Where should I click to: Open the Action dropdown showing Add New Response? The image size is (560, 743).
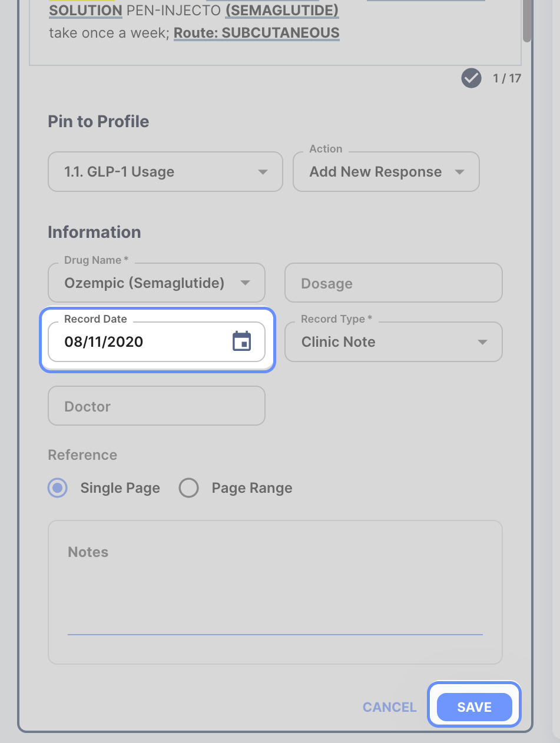[x=386, y=171]
